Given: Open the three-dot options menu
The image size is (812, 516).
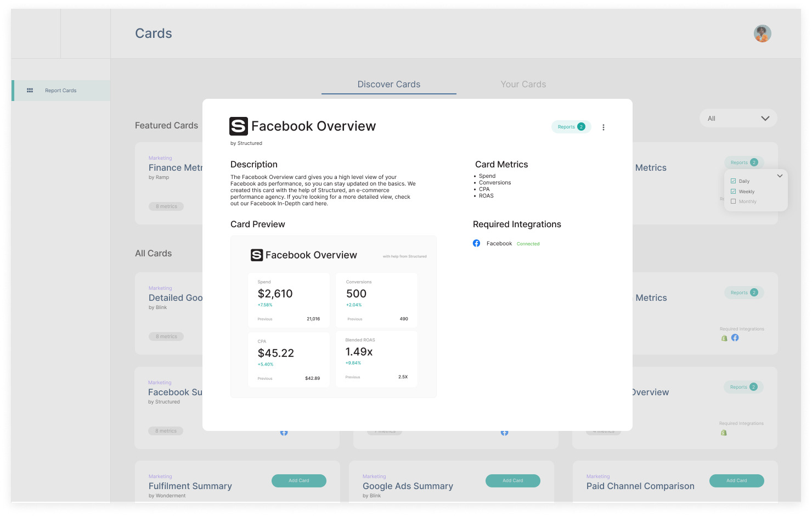Looking at the screenshot, I should 604,127.
